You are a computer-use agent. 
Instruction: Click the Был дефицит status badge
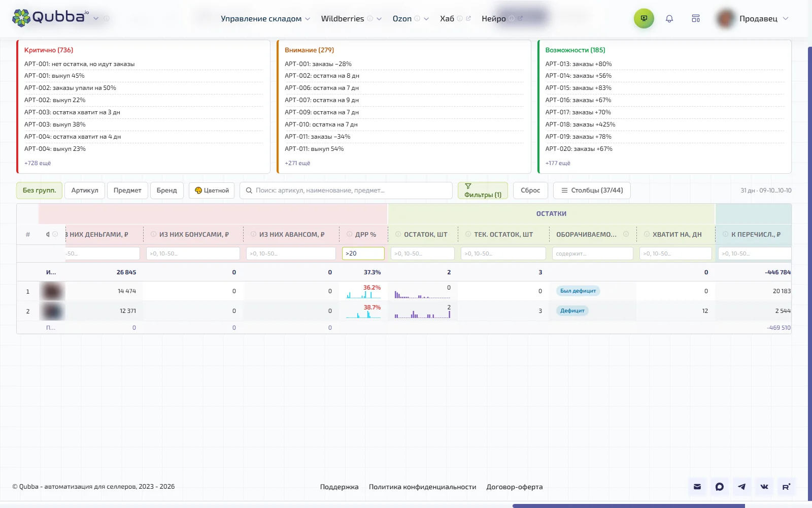point(578,291)
